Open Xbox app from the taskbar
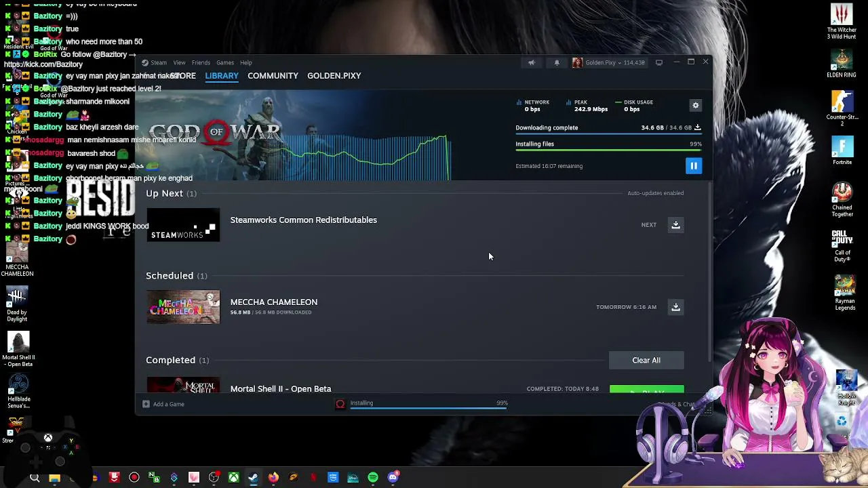Image resolution: width=868 pixels, height=488 pixels. (233, 478)
